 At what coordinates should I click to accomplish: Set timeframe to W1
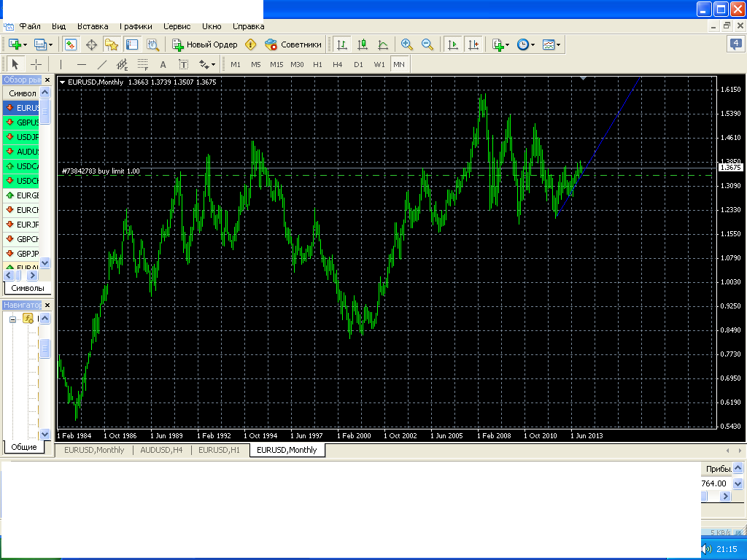pyautogui.click(x=379, y=64)
